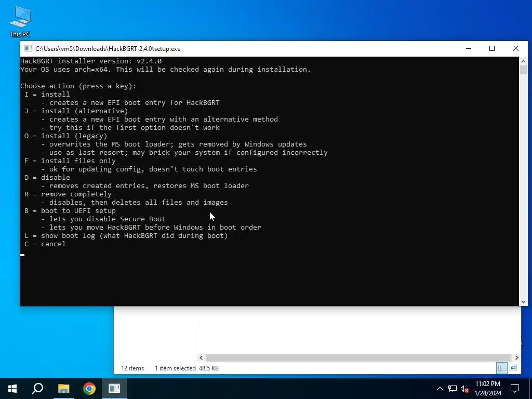Click '1 item selected 48.5 KB' status
The height and width of the screenshot is (399, 532).
pos(187,368)
